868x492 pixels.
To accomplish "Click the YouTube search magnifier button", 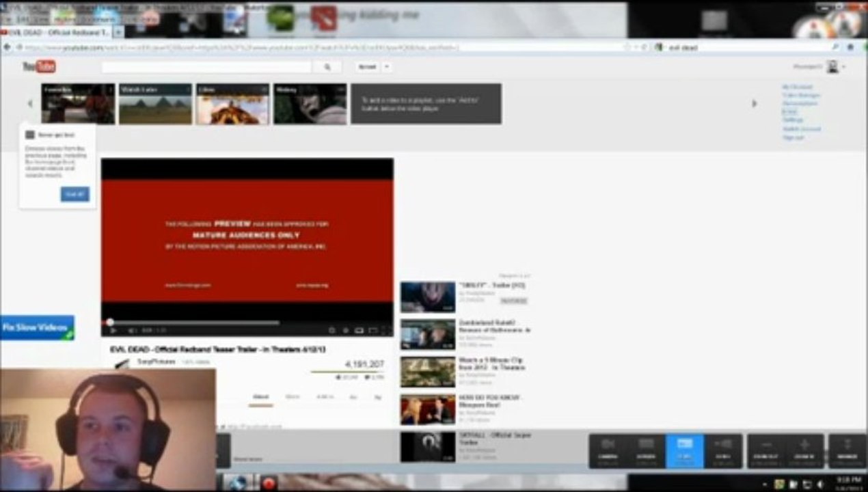I will (327, 67).
